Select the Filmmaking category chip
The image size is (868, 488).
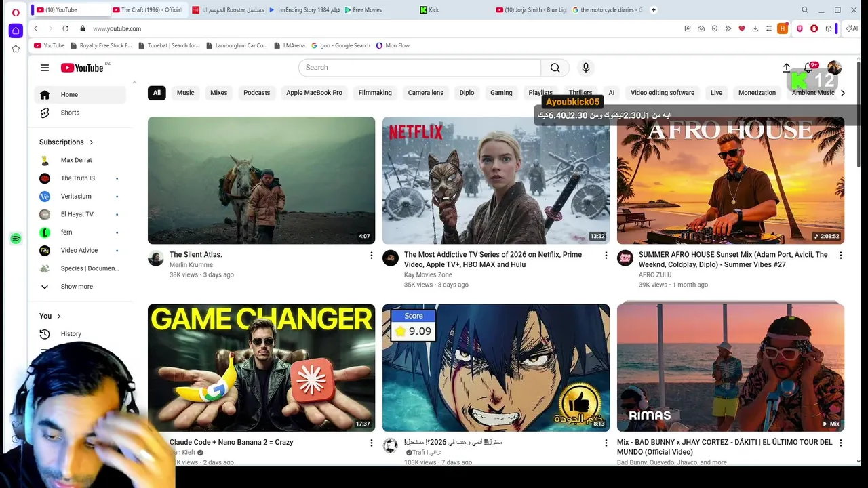point(375,93)
